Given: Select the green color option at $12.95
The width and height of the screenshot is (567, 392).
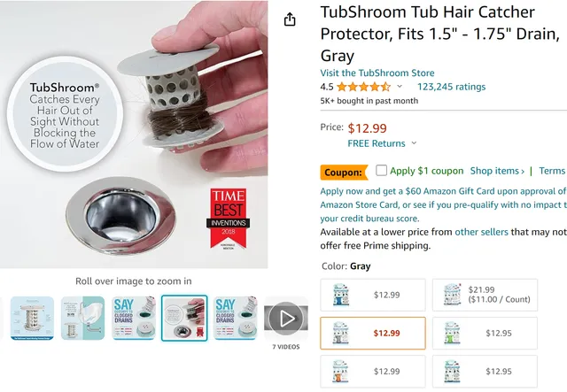Looking at the screenshot, I should pos(485,333).
